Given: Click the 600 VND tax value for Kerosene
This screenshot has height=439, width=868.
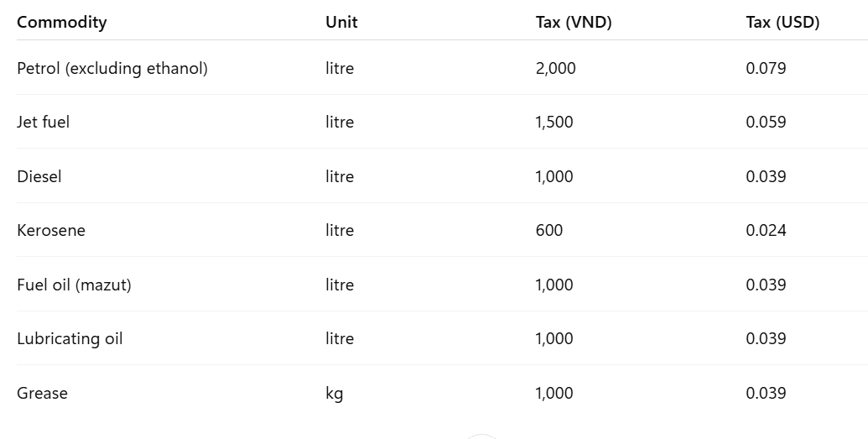Looking at the screenshot, I should pos(549,231).
